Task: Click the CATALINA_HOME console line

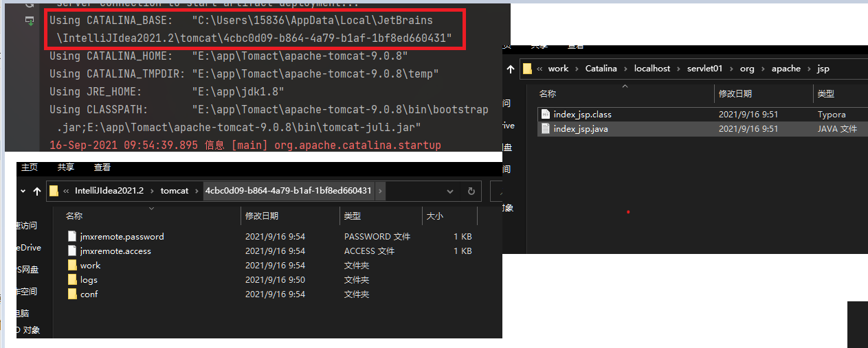Action: pyautogui.click(x=229, y=56)
